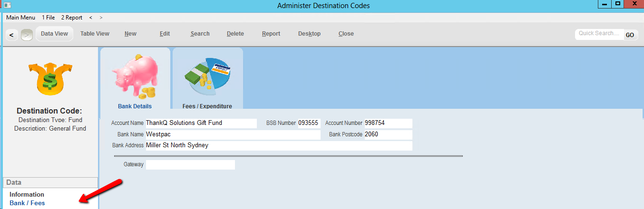
Task: Click Edit in the toolbar
Action: click(165, 34)
